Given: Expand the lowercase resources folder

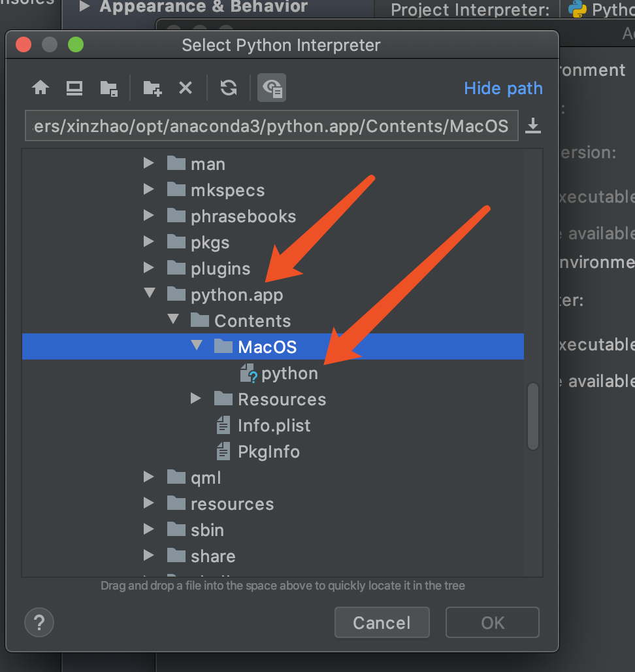Looking at the screenshot, I should click(x=148, y=503).
